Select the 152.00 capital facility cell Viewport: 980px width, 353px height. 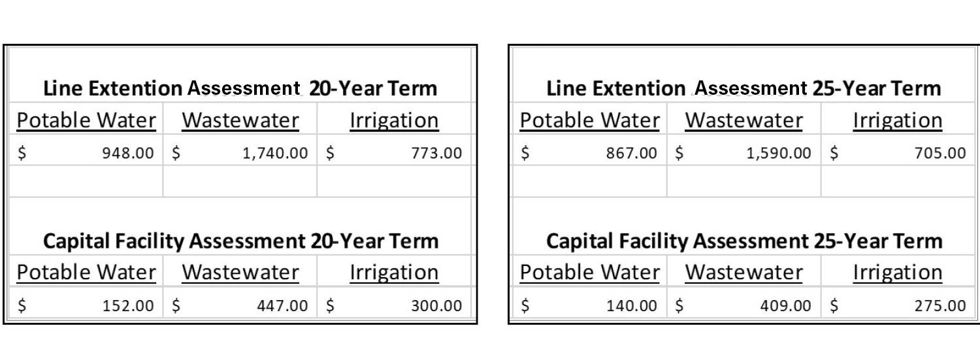tap(87, 305)
